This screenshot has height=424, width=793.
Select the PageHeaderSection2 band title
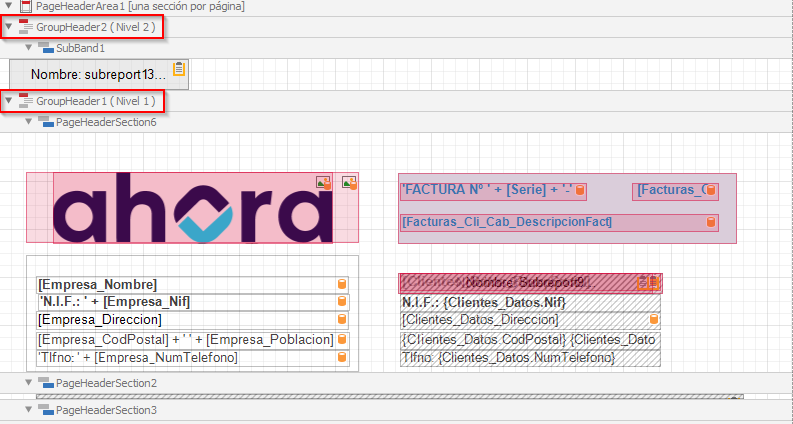click(x=107, y=383)
